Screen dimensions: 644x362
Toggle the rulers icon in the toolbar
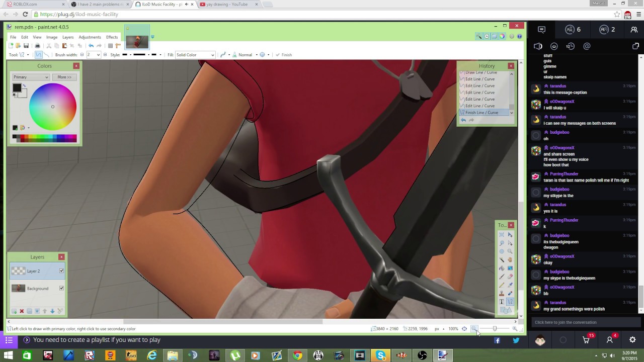tap(118, 46)
